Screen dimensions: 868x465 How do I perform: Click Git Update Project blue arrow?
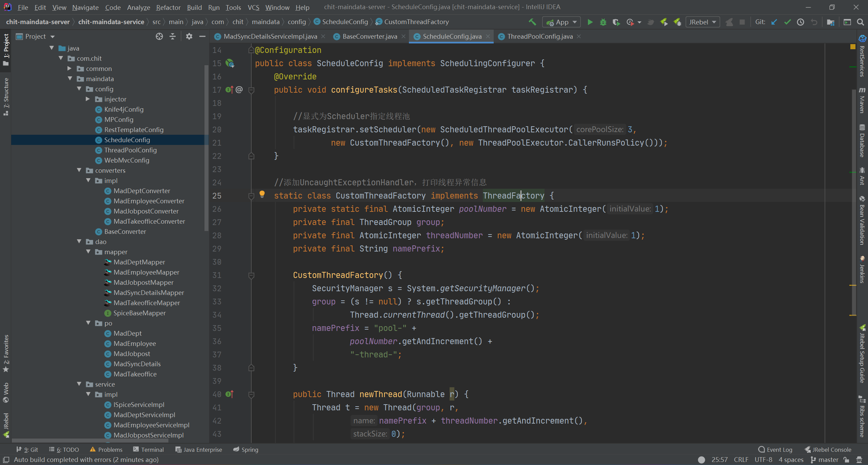[774, 22]
